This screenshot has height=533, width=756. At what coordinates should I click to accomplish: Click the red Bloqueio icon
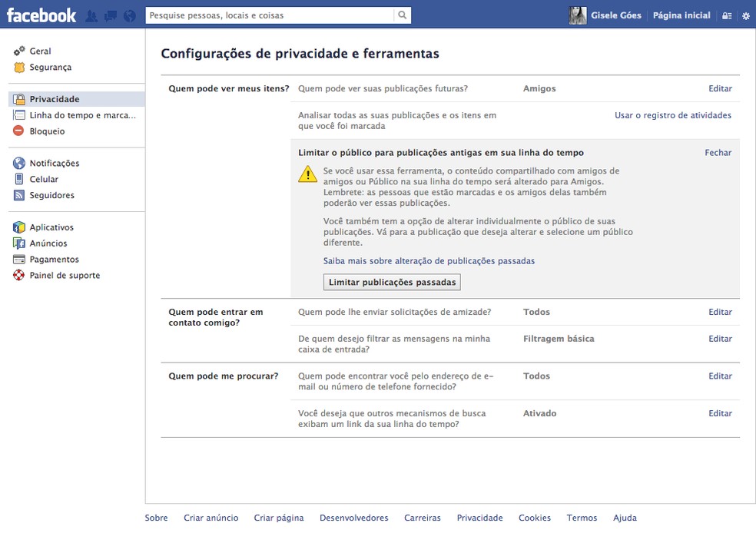(18, 131)
